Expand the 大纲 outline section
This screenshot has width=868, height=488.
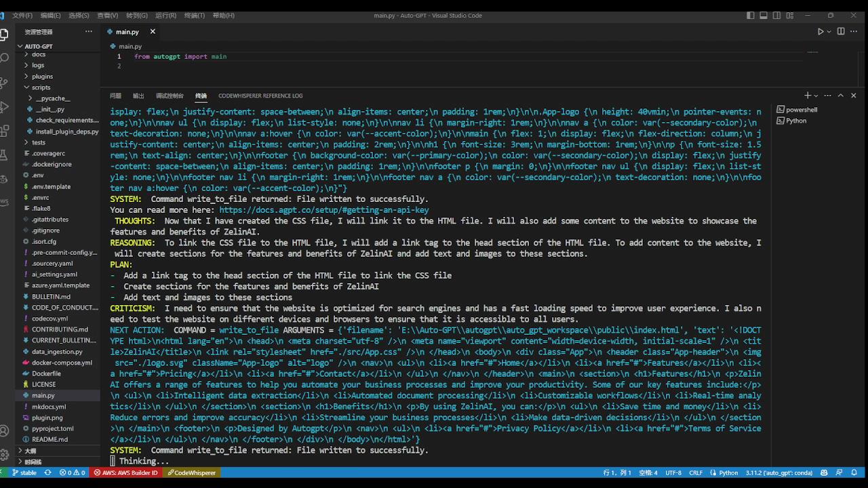pos(31,451)
